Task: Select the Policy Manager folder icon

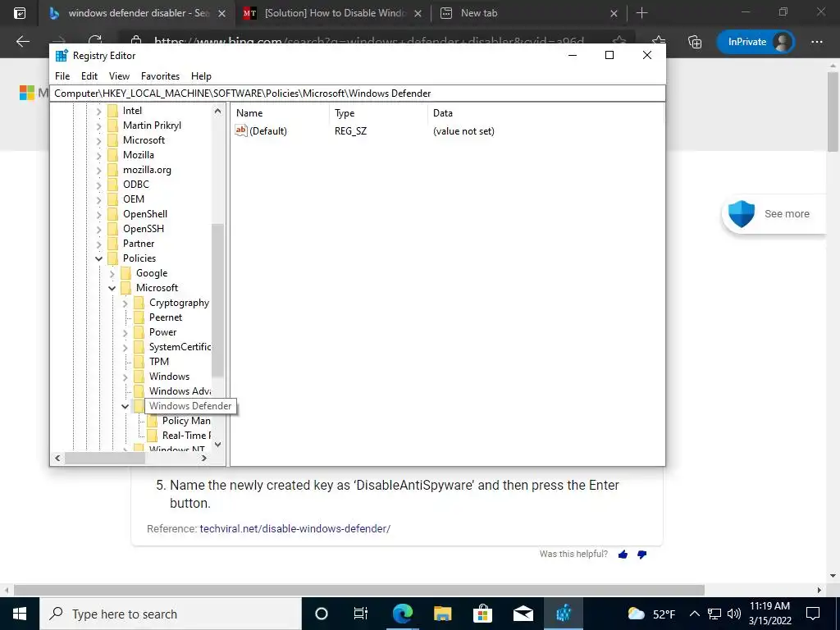Action: tap(152, 421)
